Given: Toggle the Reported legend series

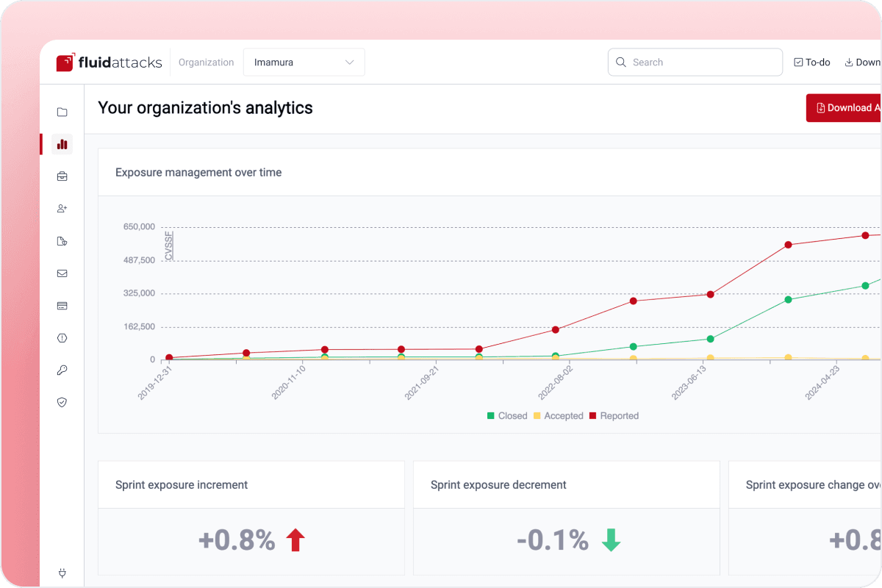Looking at the screenshot, I should point(614,416).
